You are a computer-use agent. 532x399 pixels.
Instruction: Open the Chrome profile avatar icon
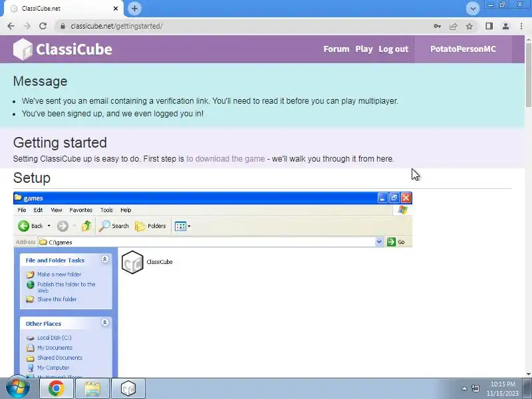point(505,26)
